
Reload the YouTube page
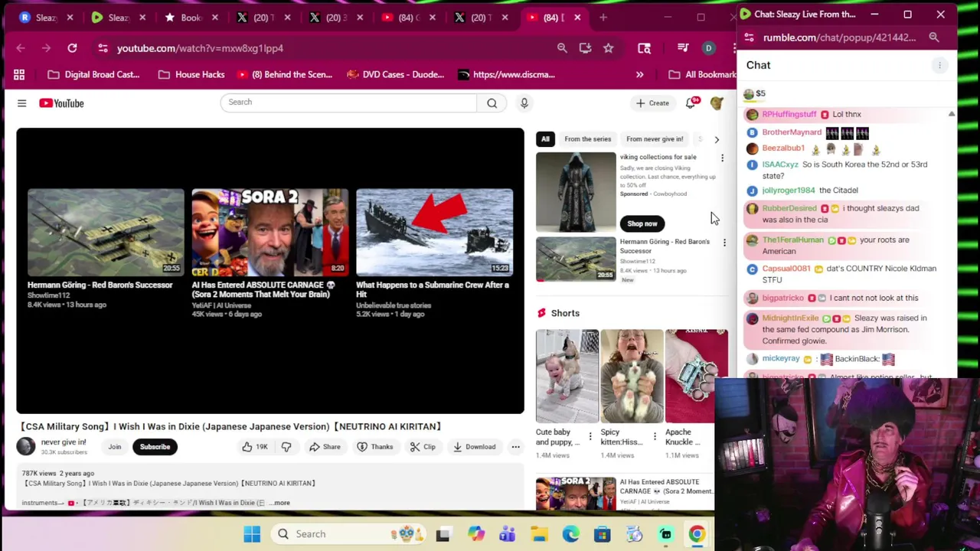coord(72,48)
